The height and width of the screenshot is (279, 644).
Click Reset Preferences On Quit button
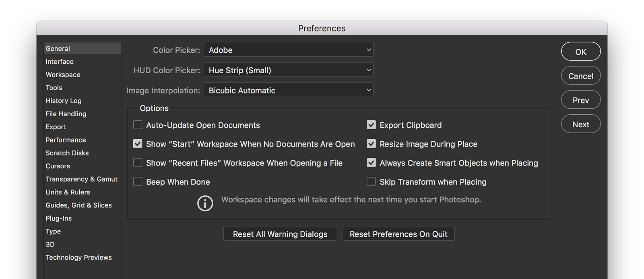(x=398, y=234)
